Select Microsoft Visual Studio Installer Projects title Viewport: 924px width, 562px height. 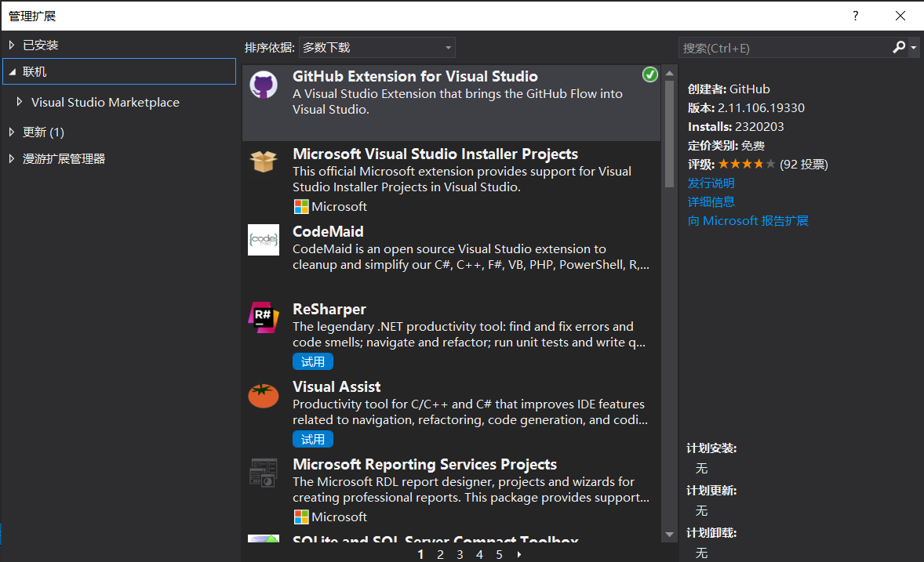click(x=435, y=154)
